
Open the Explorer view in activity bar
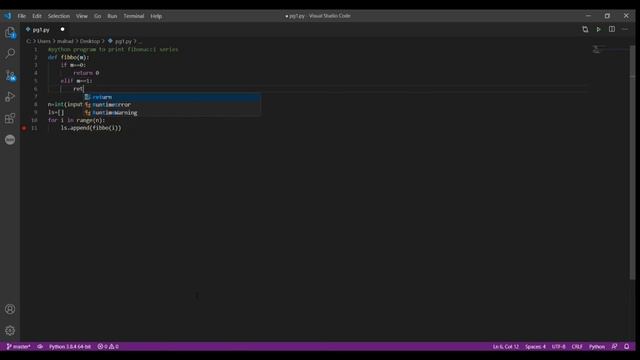click(x=10, y=33)
